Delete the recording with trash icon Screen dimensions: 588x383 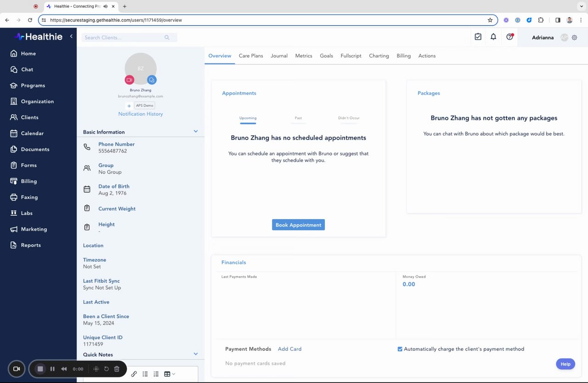117,369
